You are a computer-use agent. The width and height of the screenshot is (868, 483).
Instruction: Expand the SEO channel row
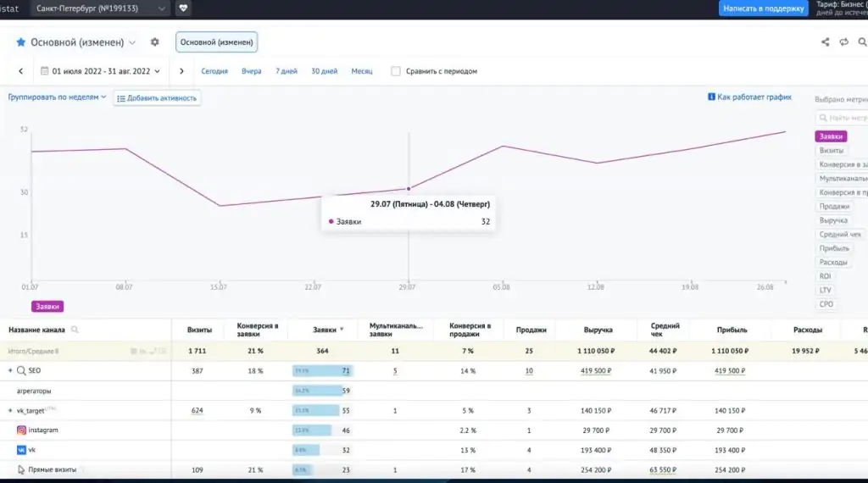(10, 370)
